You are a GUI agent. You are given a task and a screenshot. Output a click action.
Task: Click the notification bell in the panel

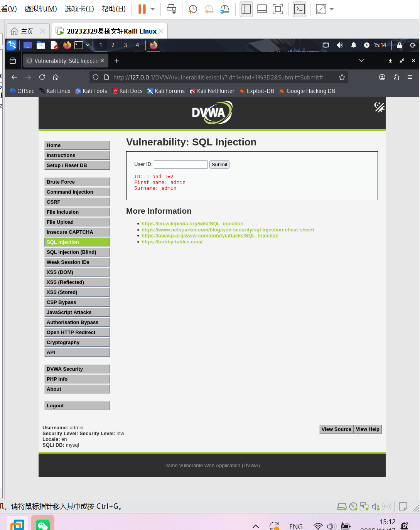pos(353,45)
